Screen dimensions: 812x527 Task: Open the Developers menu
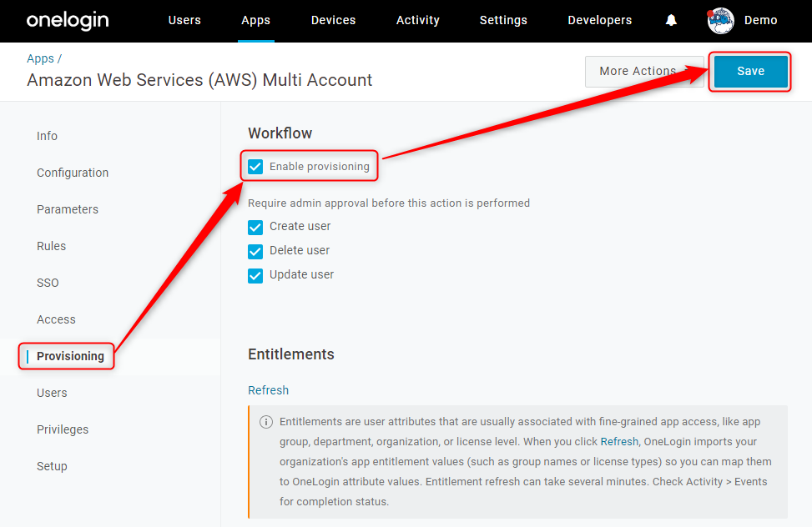(x=600, y=20)
